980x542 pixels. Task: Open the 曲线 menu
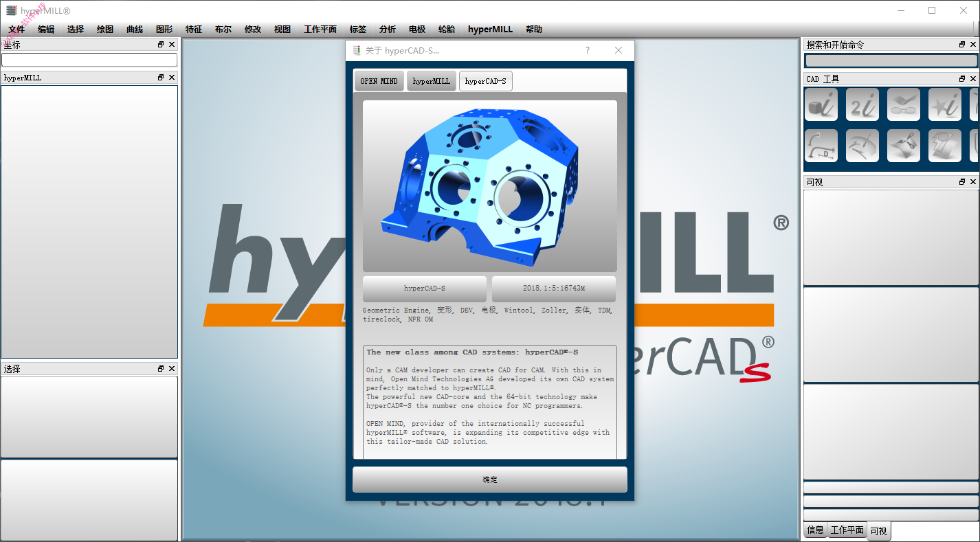(135, 30)
